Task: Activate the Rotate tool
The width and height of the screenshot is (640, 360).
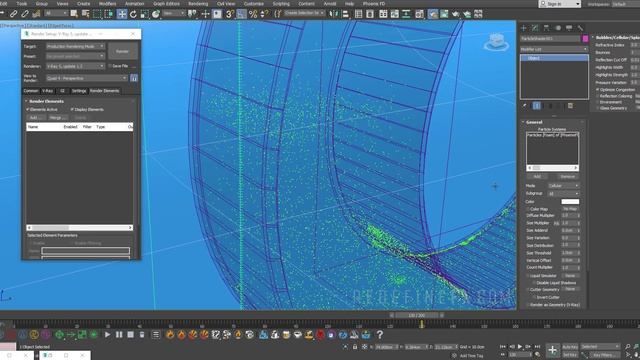Action: tap(133, 14)
